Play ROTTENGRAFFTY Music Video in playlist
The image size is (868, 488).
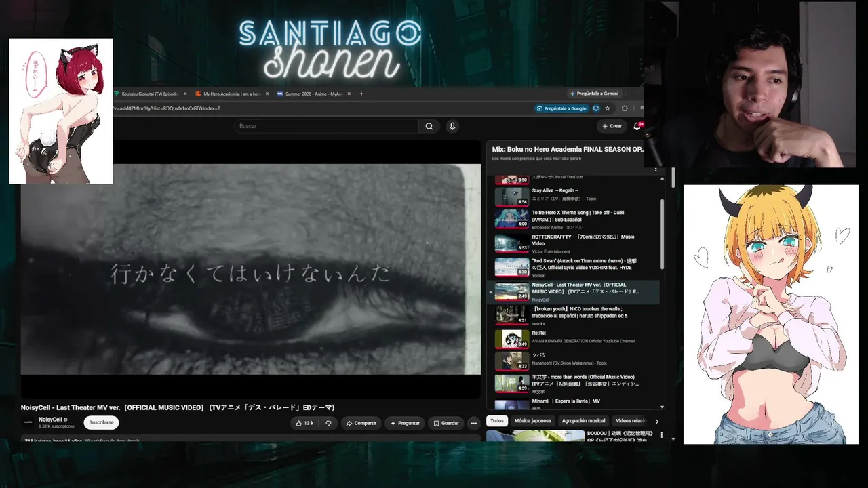[x=572, y=243]
